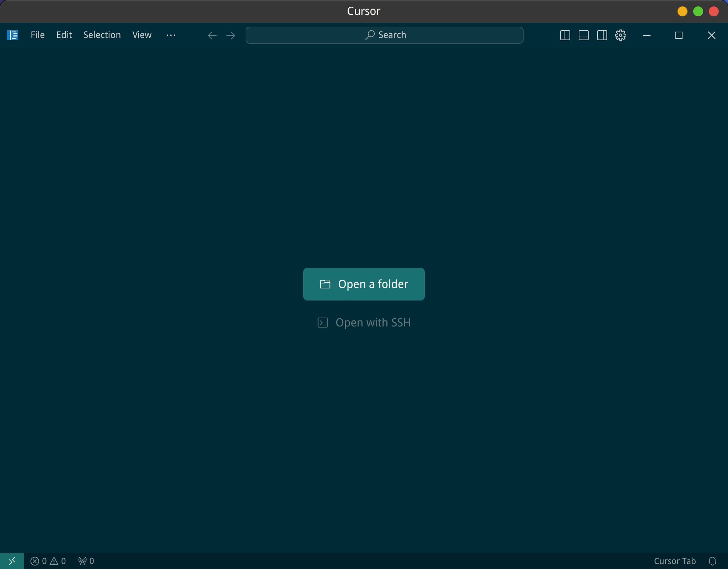Click the Cursor Tab status item
This screenshot has height=569, width=728.
click(x=675, y=561)
